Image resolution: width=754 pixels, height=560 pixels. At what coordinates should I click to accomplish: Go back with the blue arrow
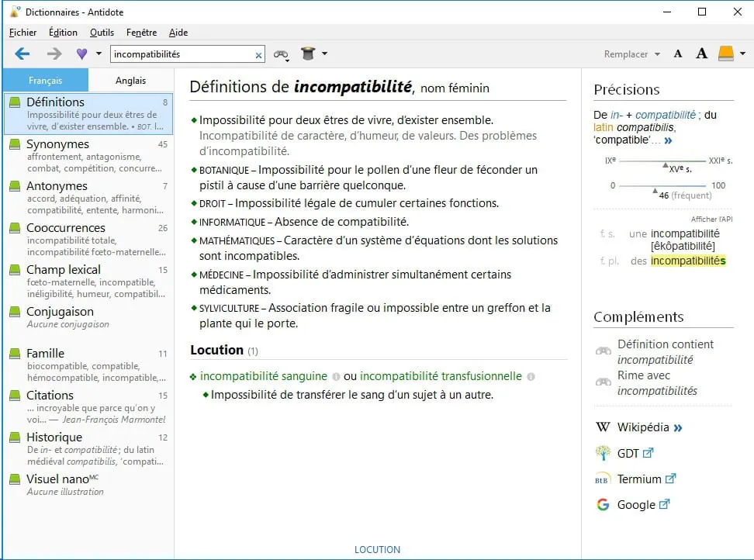coord(22,54)
